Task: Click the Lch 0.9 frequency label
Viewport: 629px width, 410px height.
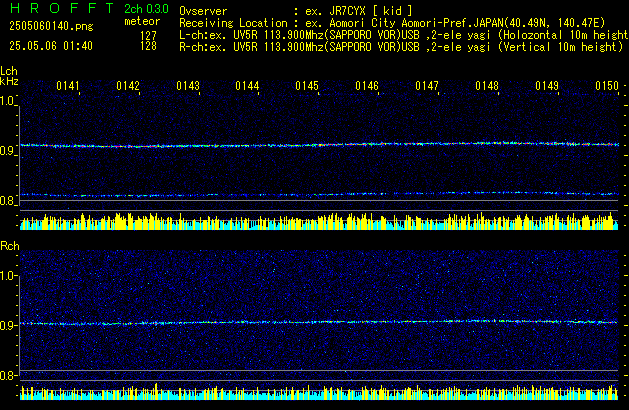Action: (x=8, y=151)
